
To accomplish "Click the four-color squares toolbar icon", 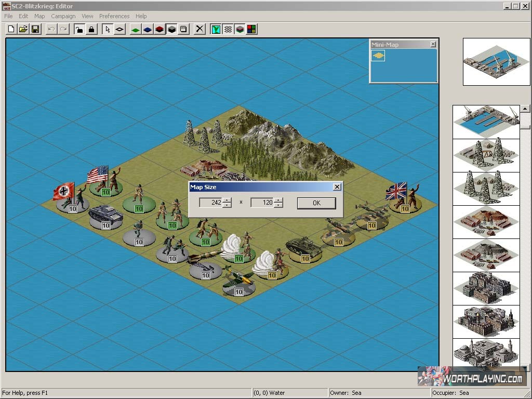I will point(251,29).
